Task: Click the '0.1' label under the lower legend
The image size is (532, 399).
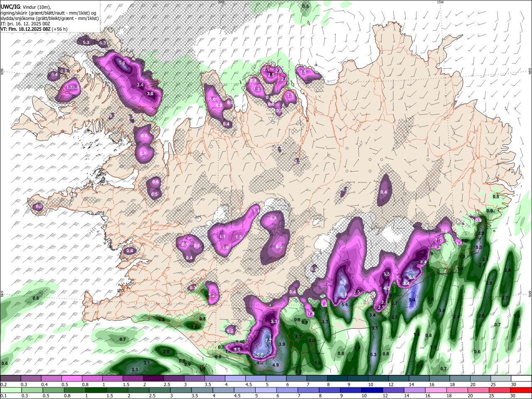Action: [x=3, y=396]
